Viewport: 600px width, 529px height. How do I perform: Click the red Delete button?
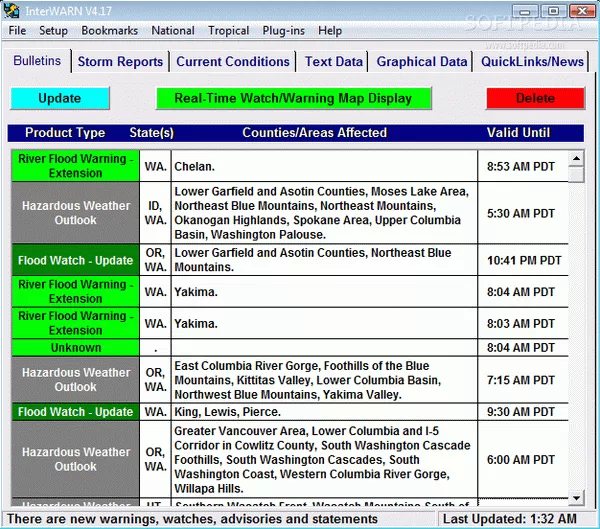click(x=535, y=98)
